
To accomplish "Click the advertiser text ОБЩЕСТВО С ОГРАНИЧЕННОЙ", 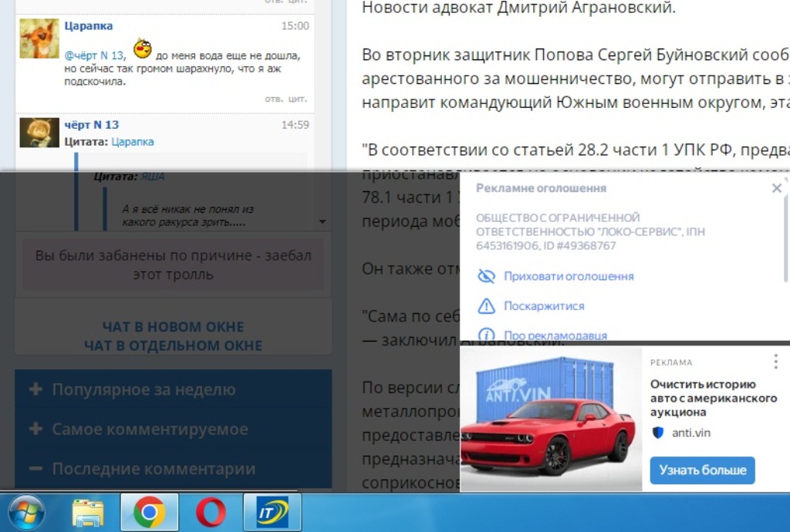I will (590, 231).
